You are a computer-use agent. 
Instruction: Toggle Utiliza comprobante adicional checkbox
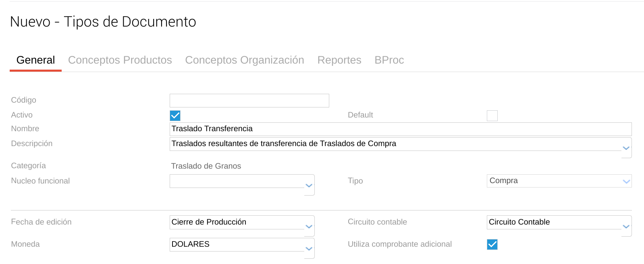(x=492, y=244)
